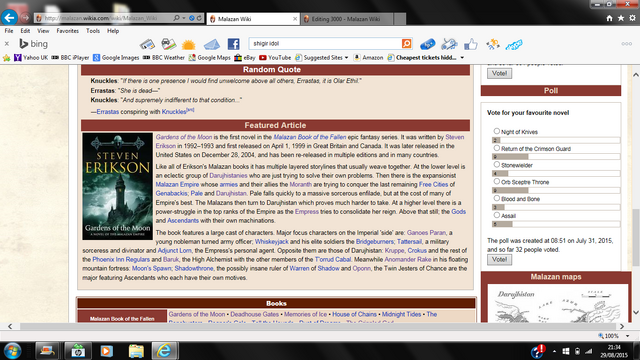Image resolution: width=640 pixels, height=360 pixels.
Task: Run the Bing search with the orange magnifier button
Action: point(407,43)
